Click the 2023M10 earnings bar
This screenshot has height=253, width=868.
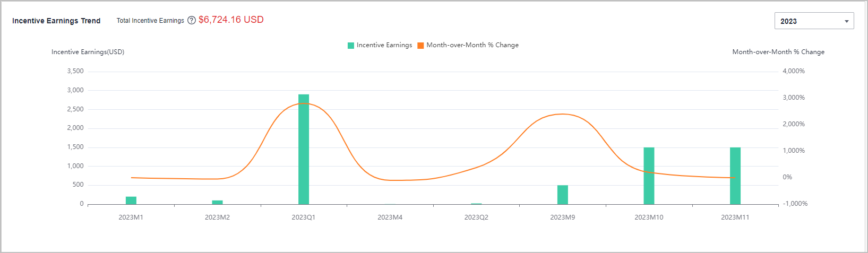649,176
